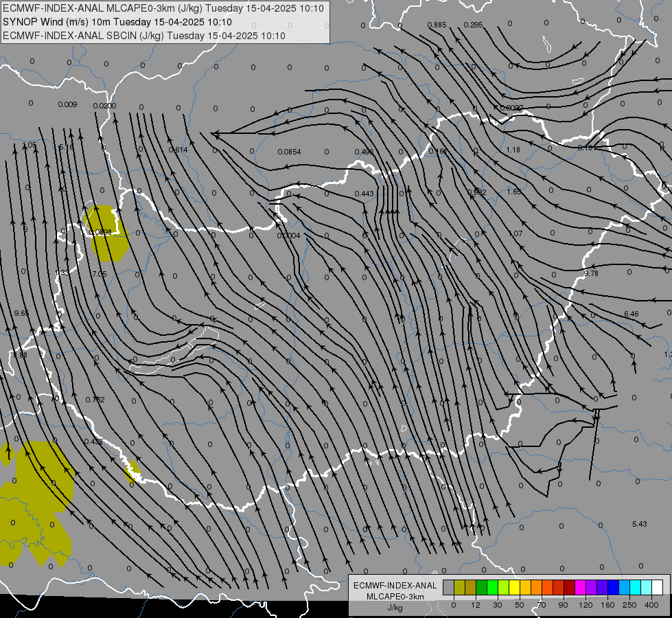672x618 pixels.
Task: Select the pure yellow legend swatch
Action: click(514, 587)
